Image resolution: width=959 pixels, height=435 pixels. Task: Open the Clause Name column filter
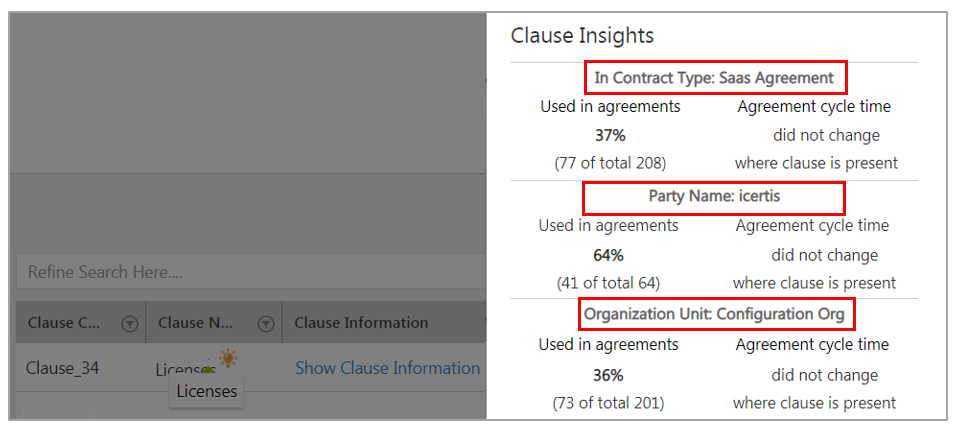coord(266,323)
